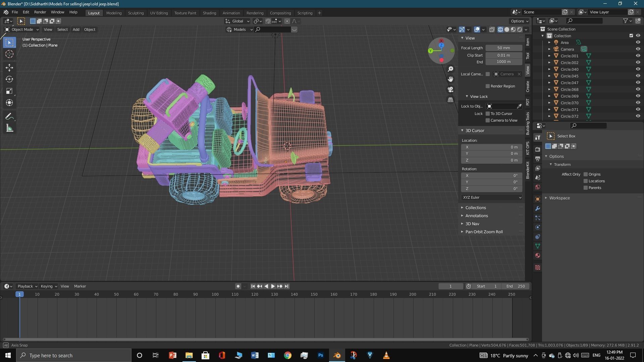Play the animation forward
Image resolution: width=644 pixels, height=362 pixels.
pos(273,286)
